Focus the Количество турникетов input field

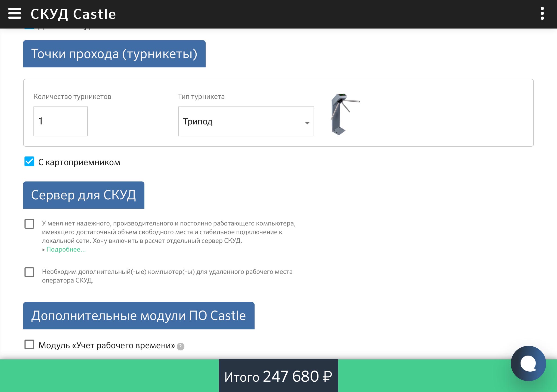pyautogui.click(x=60, y=121)
